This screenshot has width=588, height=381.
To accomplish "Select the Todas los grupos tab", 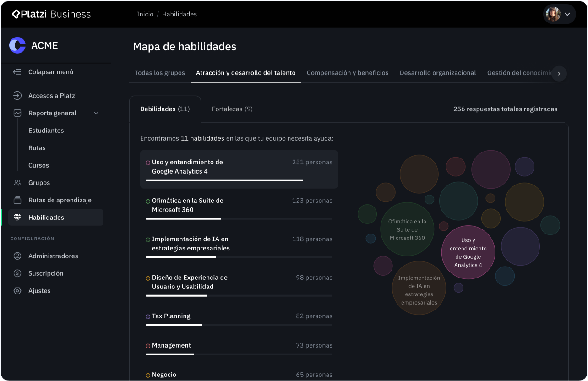I will tap(160, 73).
